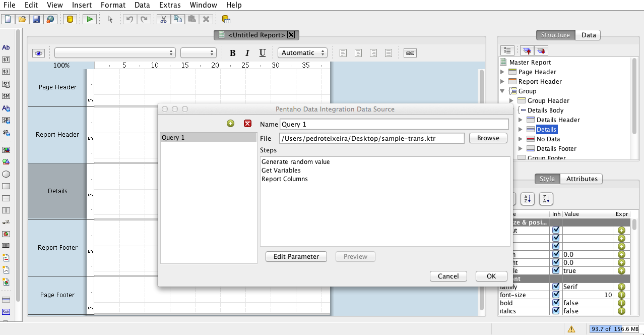
Task: Open the File menu
Action: tap(10, 5)
